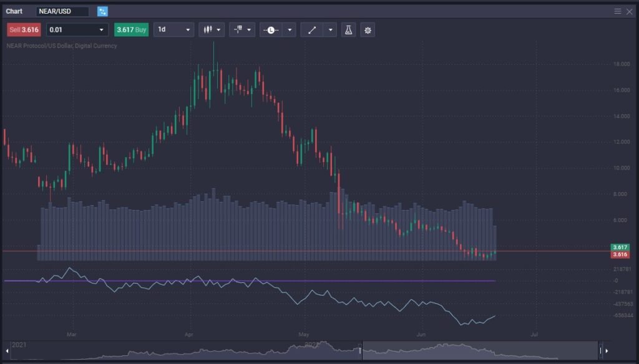Viewport: 639px width, 364px height.
Task: Open the clock time settings tool
Action: tap(273, 30)
